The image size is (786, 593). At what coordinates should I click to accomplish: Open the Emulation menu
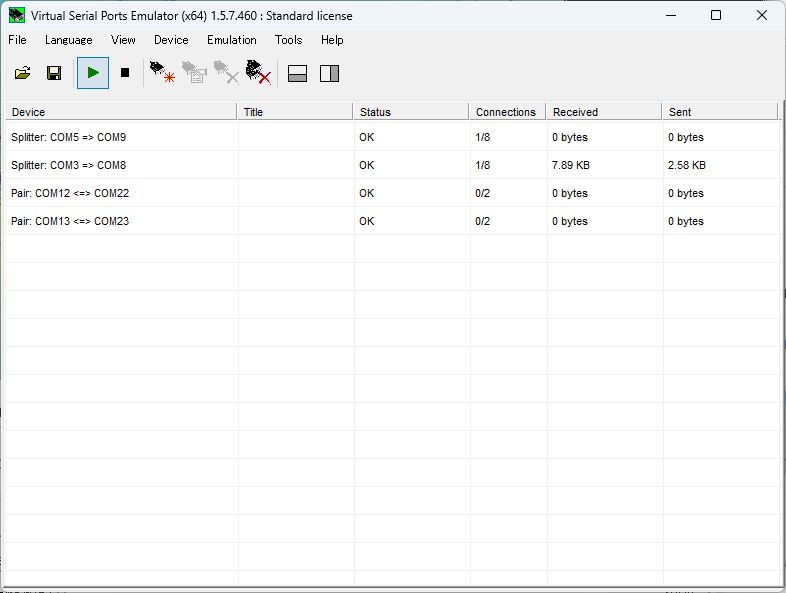coord(231,40)
